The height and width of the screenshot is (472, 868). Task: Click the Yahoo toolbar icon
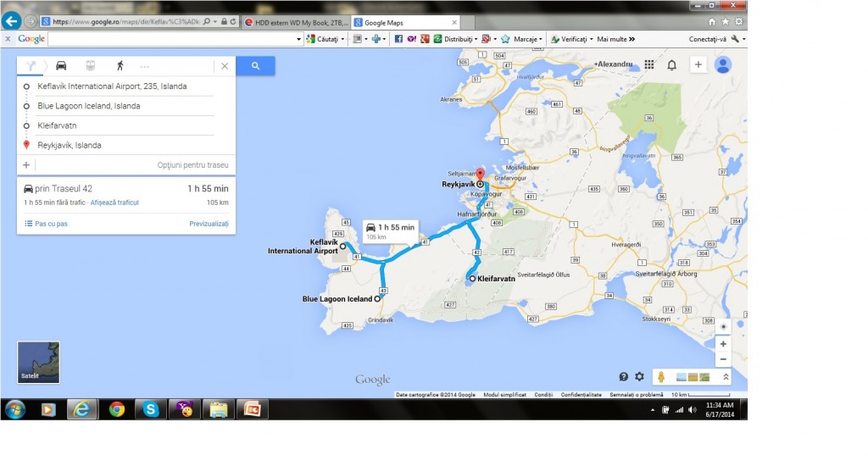click(x=411, y=39)
